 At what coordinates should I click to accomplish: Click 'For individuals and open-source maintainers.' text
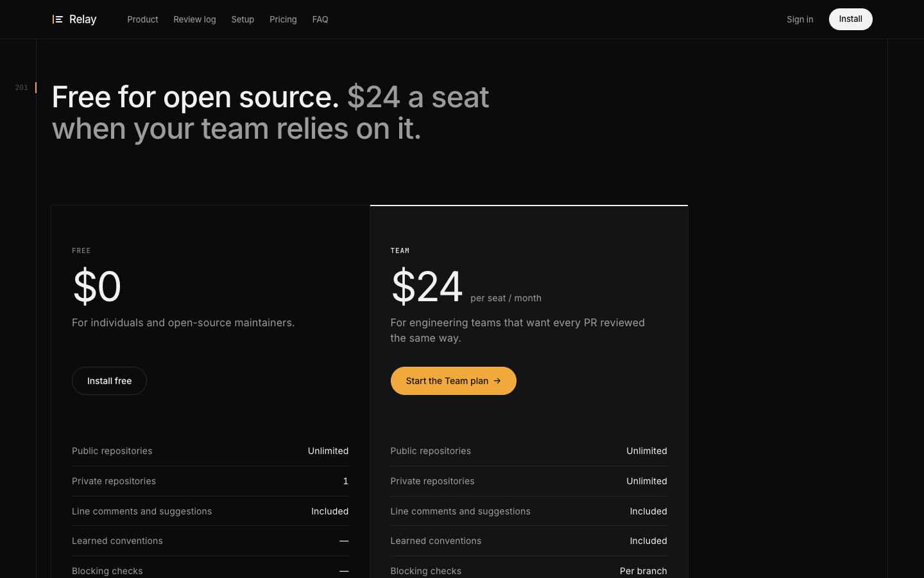(184, 322)
